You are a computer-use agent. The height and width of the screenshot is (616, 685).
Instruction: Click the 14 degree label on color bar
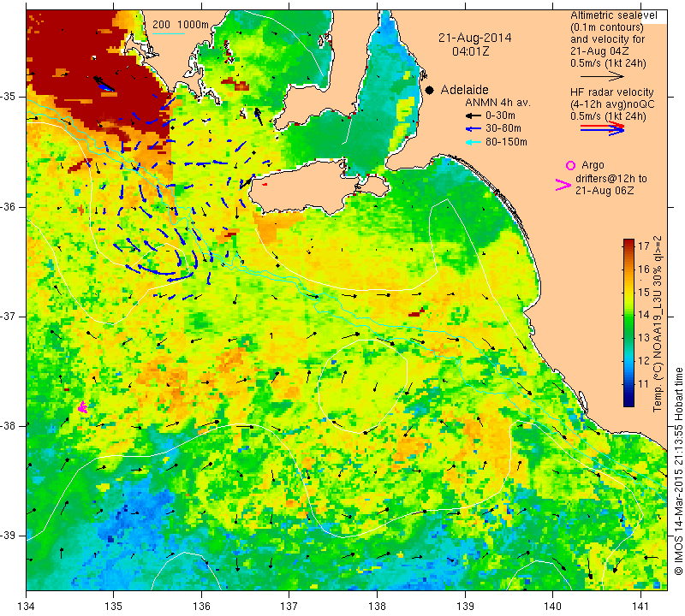(644, 315)
